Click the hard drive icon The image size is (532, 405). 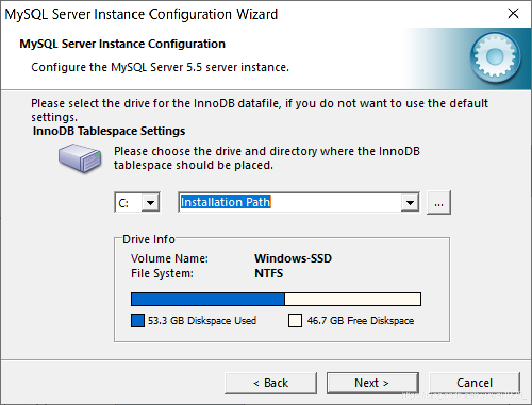pos(80,158)
